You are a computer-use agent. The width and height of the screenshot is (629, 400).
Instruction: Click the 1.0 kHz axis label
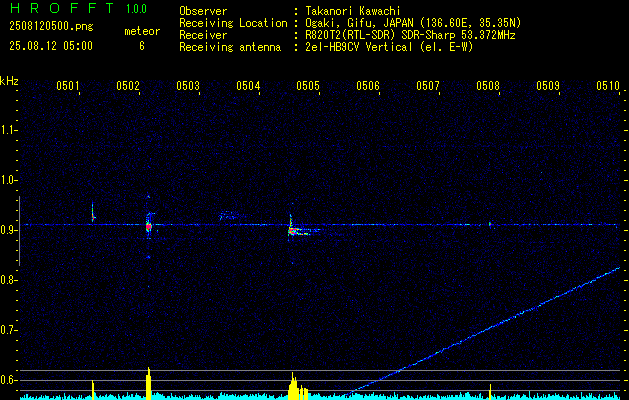point(8,180)
